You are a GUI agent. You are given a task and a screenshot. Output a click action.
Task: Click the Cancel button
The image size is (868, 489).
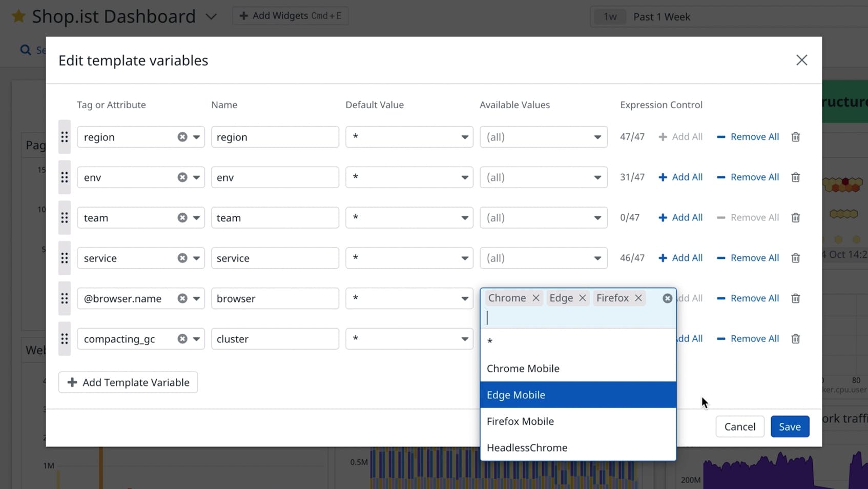click(740, 426)
